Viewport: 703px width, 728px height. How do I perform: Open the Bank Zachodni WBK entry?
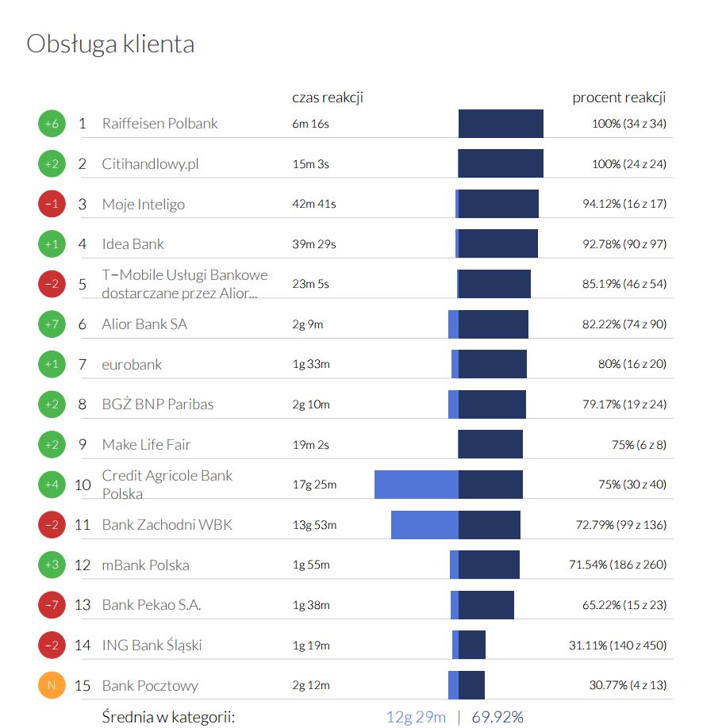click(167, 525)
